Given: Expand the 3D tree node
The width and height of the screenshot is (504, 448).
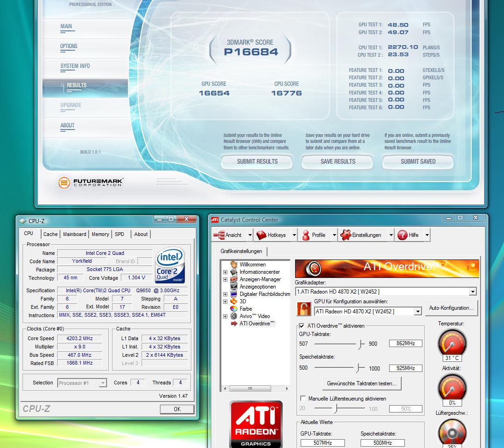Looking at the screenshot, I should [x=225, y=301].
